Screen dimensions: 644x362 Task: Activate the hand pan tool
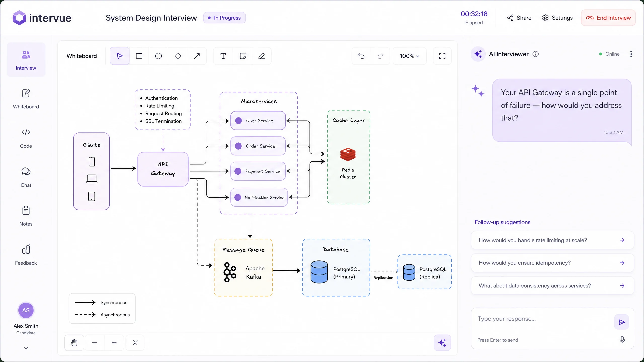point(74,343)
